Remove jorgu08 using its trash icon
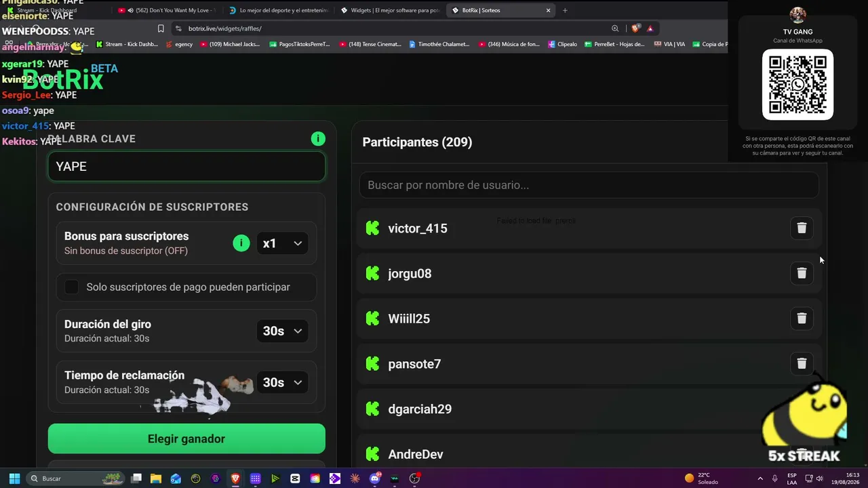This screenshot has width=868, height=488. click(x=802, y=273)
